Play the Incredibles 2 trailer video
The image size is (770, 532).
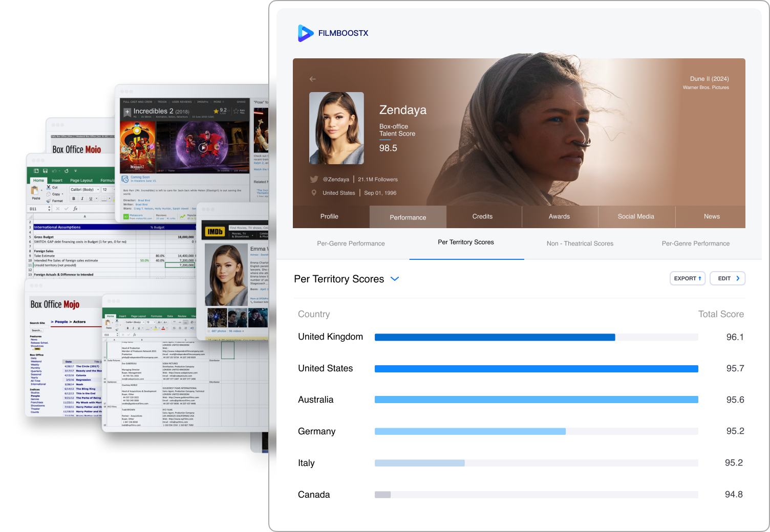point(203,147)
